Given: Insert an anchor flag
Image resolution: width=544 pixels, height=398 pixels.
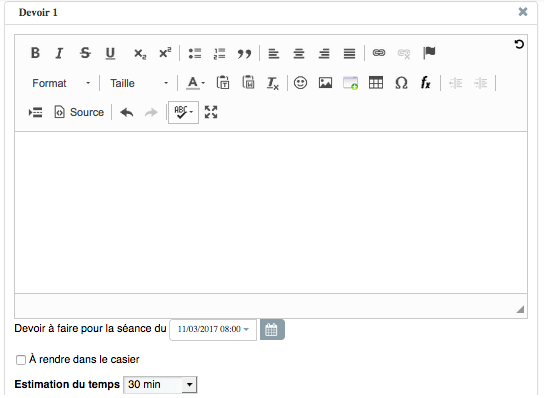Looking at the screenshot, I should tap(429, 53).
